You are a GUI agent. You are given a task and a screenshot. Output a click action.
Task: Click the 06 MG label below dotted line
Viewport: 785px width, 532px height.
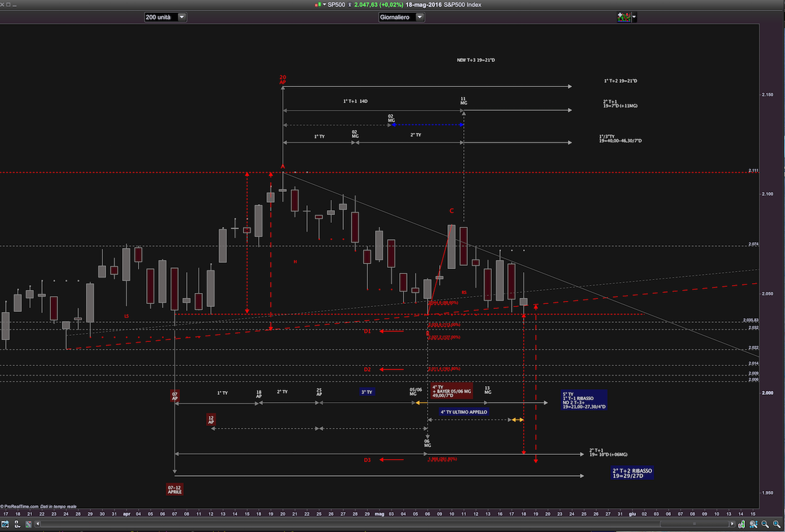[427, 443]
